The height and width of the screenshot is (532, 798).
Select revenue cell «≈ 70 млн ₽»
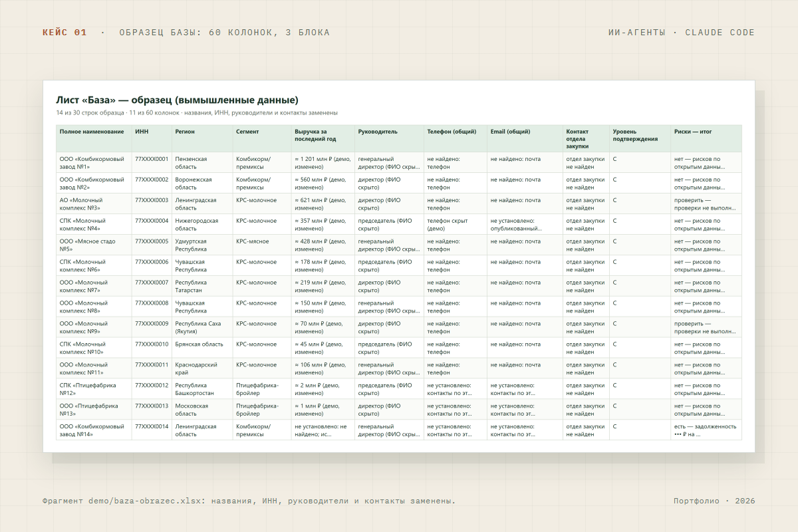(x=323, y=327)
